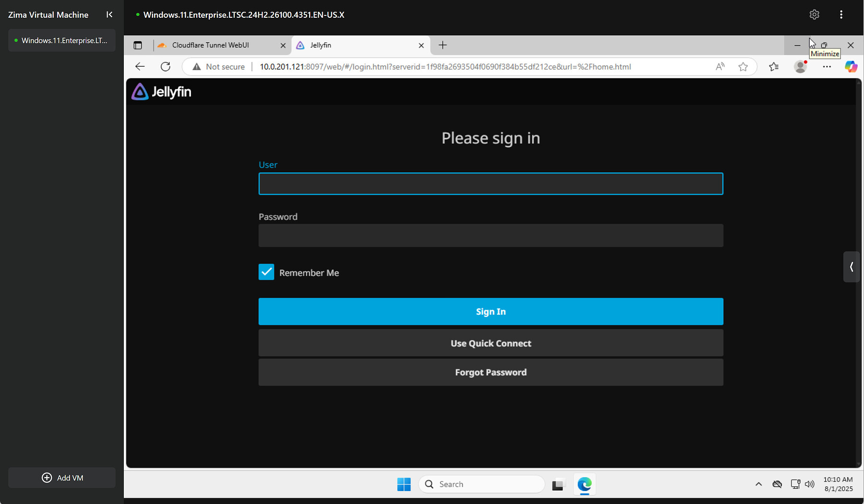864x504 pixels.
Task: Open Zima VM settings gear
Action: coord(814,14)
